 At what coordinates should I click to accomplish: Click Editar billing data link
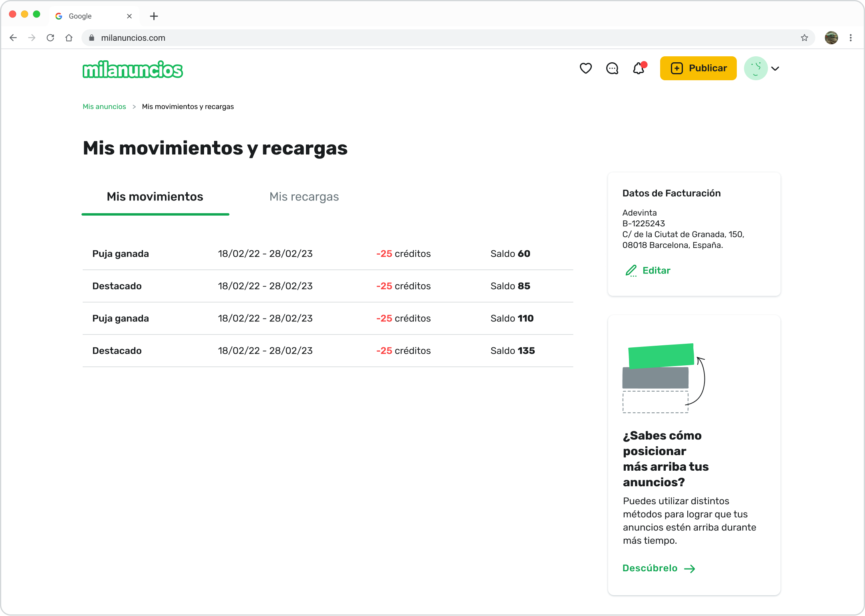pos(656,271)
